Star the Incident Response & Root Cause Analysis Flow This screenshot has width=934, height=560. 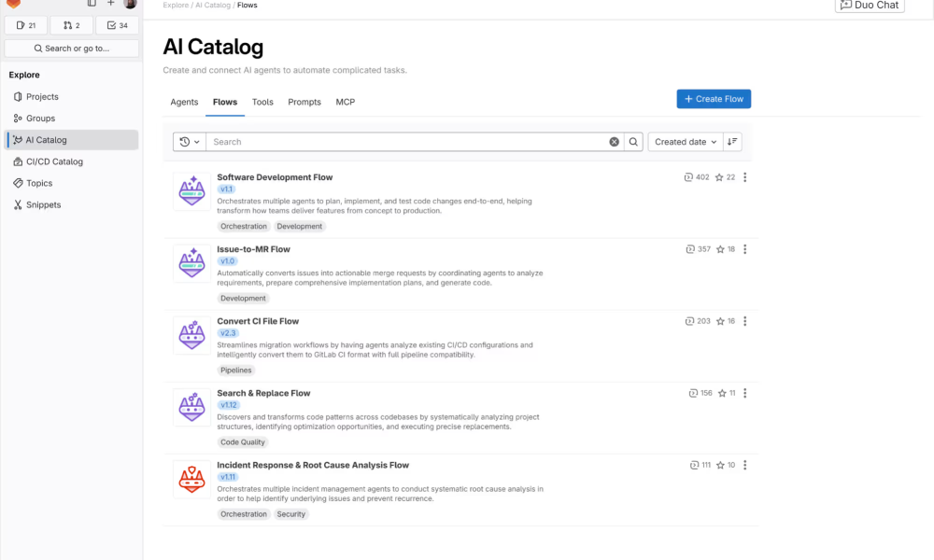[x=721, y=465]
